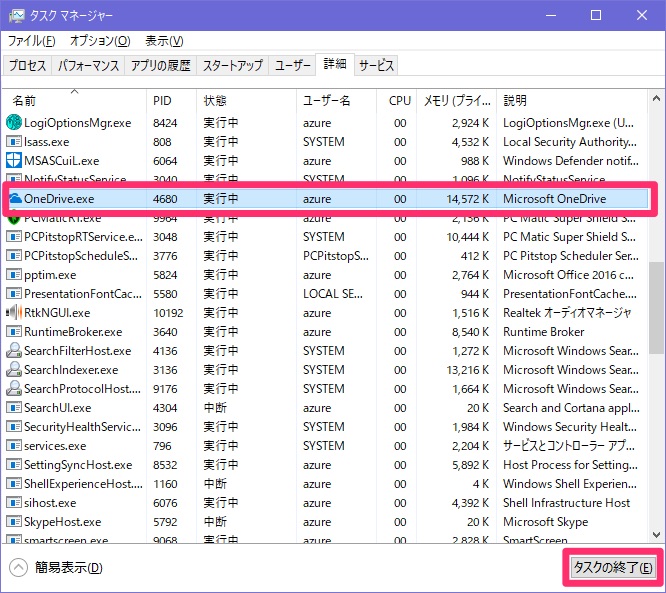This screenshot has height=593, width=666.
Task: Click the PCPitstopS... user name cell
Action: click(336, 256)
